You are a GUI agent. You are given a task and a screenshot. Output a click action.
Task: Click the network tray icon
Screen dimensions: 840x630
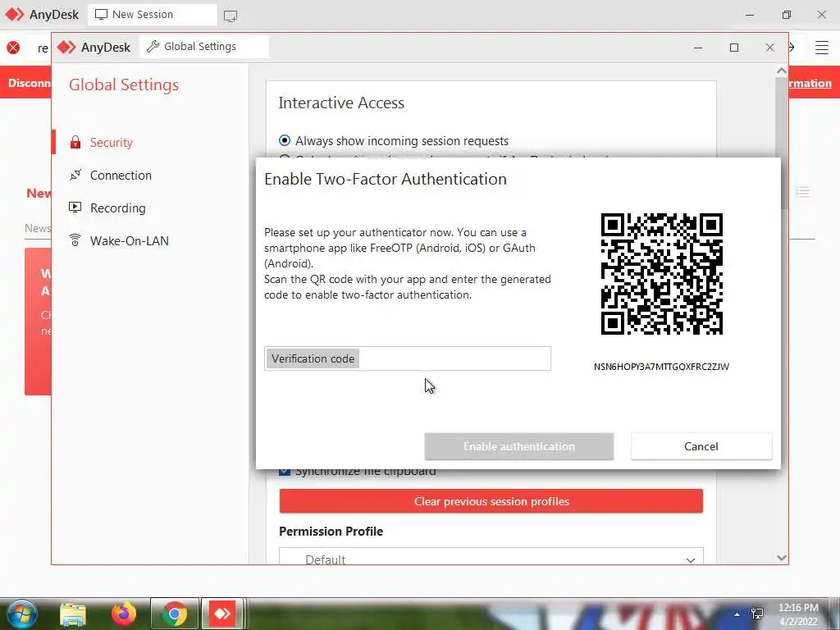[x=757, y=613]
